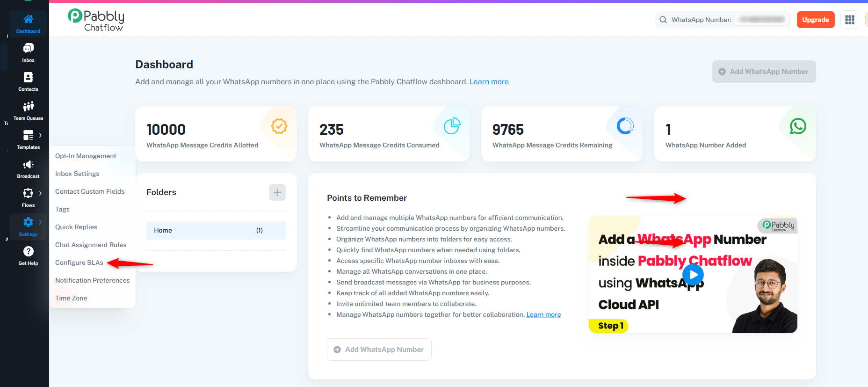Click the Folders panel heading
The image size is (868, 387).
coord(161,192)
